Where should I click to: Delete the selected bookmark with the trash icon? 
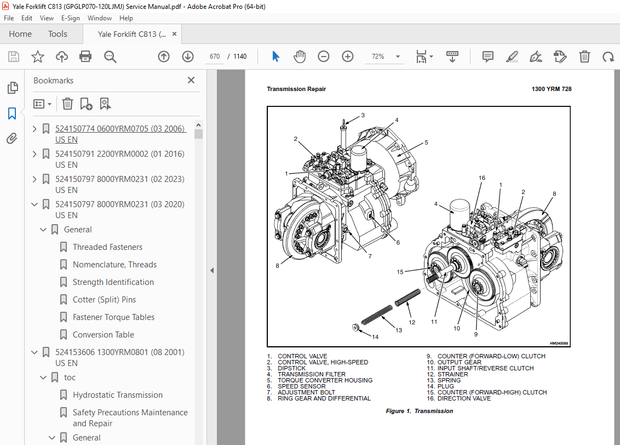pyautogui.click(x=67, y=103)
